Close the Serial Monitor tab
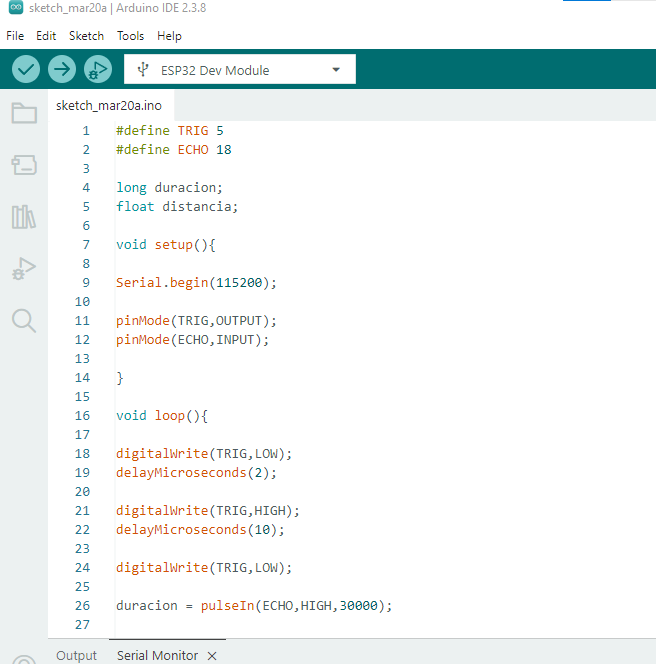 click(x=212, y=656)
